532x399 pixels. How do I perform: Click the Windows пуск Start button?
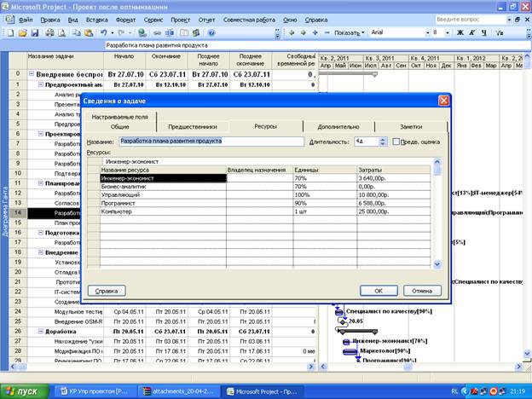click(x=24, y=390)
